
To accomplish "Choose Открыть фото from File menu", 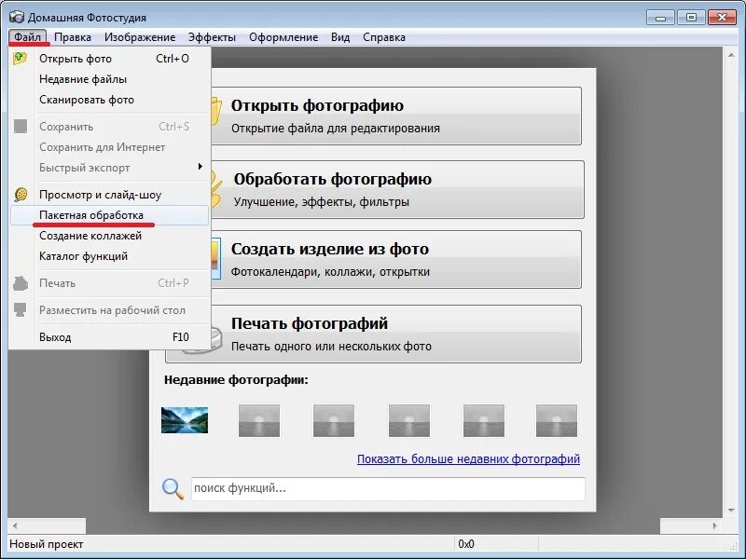I will [109, 59].
